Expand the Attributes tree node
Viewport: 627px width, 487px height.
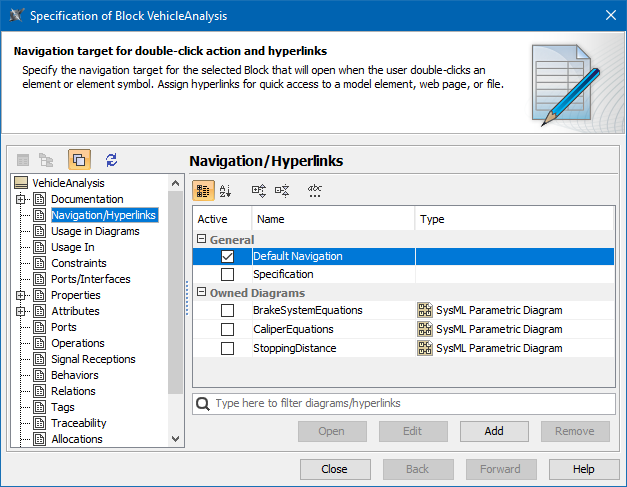coord(20,311)
